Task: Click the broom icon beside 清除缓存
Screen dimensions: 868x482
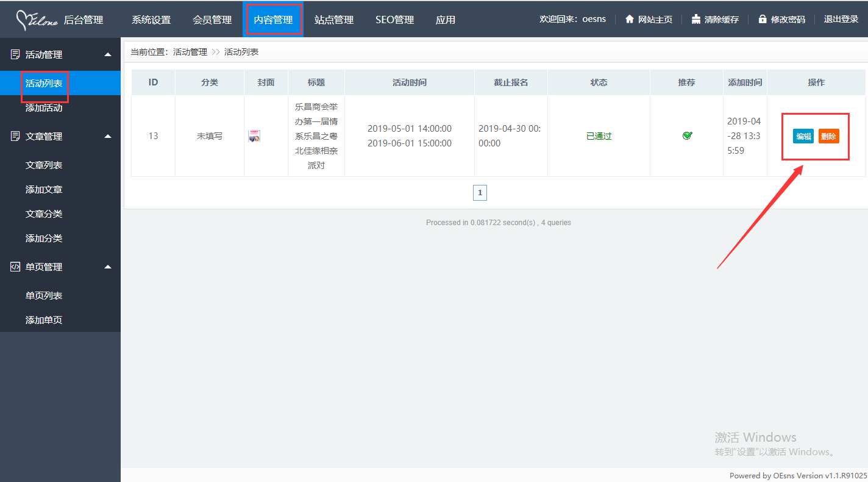Action: coord(696,20)
